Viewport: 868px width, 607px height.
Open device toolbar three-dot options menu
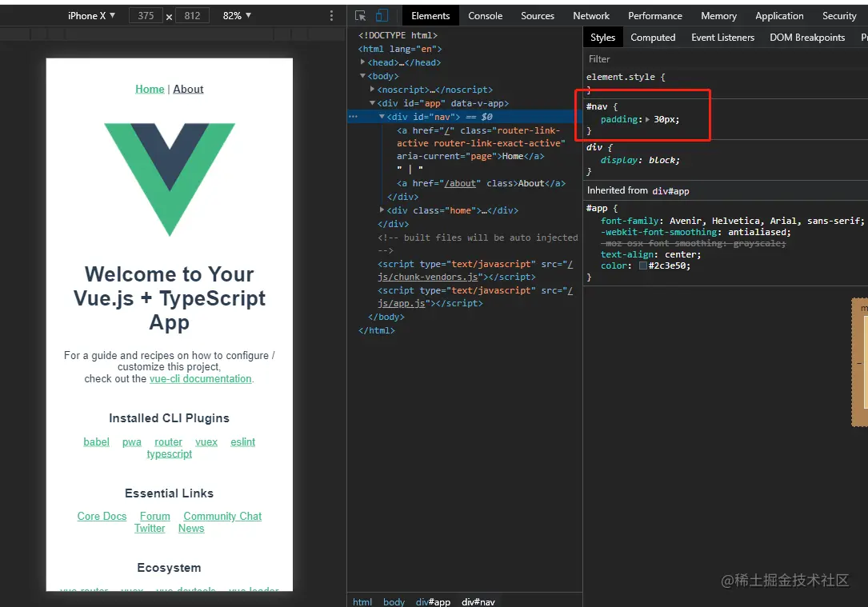tap(331, 16)
